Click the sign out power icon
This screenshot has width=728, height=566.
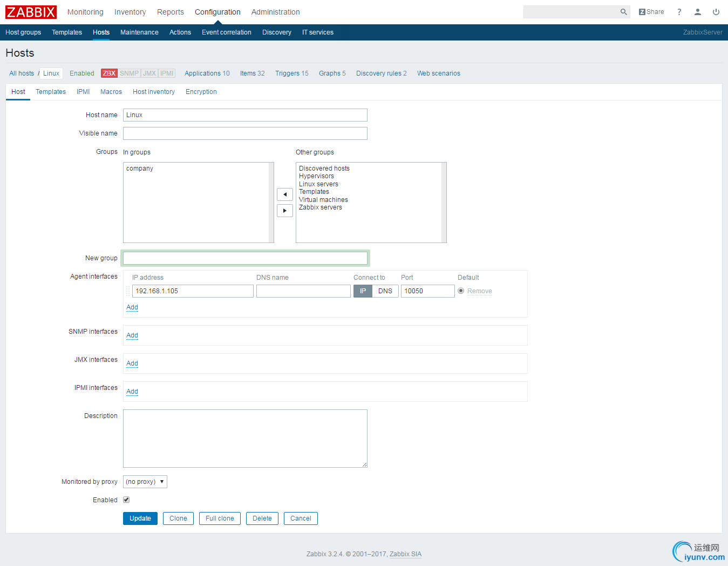point(716,12)
